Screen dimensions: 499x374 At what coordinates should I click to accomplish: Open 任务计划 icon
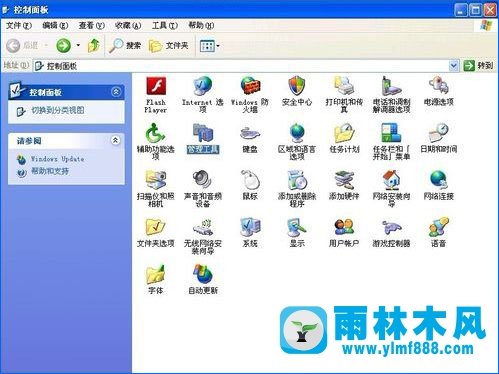(x=344, y=138)
